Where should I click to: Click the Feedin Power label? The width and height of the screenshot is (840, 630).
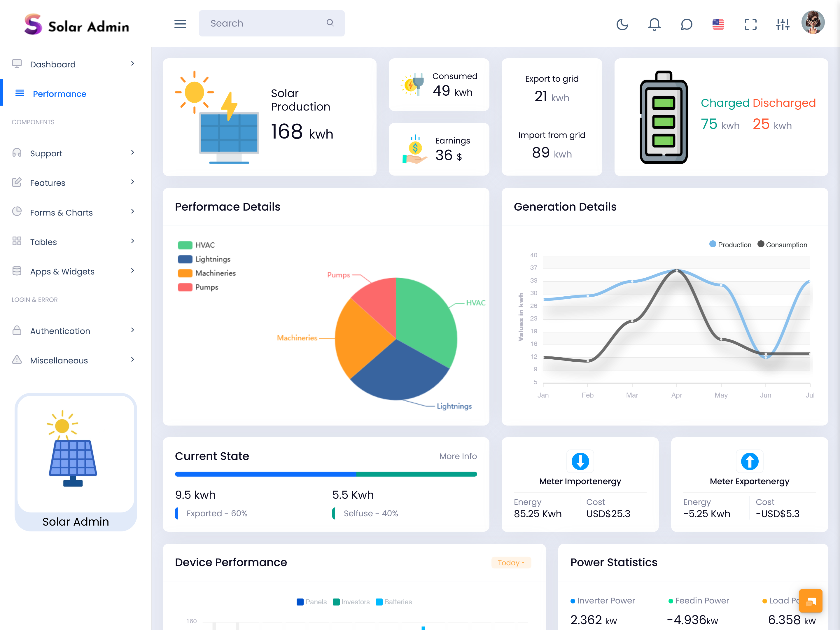pos(702,600)
